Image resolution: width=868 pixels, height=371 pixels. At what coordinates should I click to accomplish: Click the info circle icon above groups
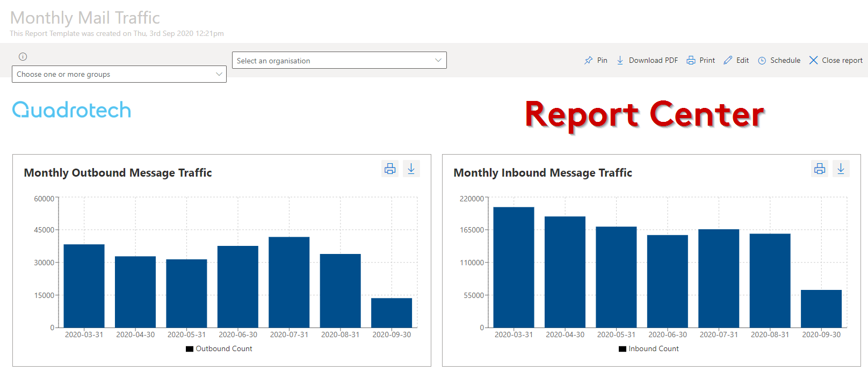(23, 56)
